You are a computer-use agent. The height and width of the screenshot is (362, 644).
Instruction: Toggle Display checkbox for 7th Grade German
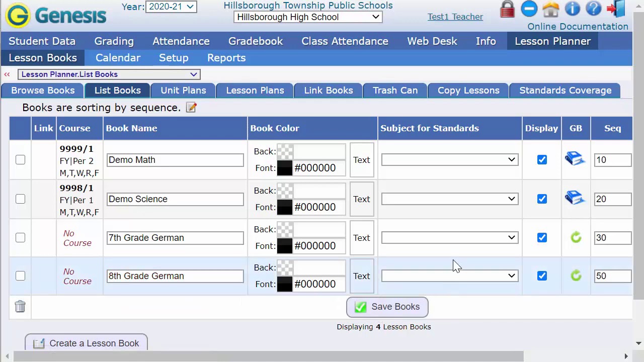pos(542,237)
